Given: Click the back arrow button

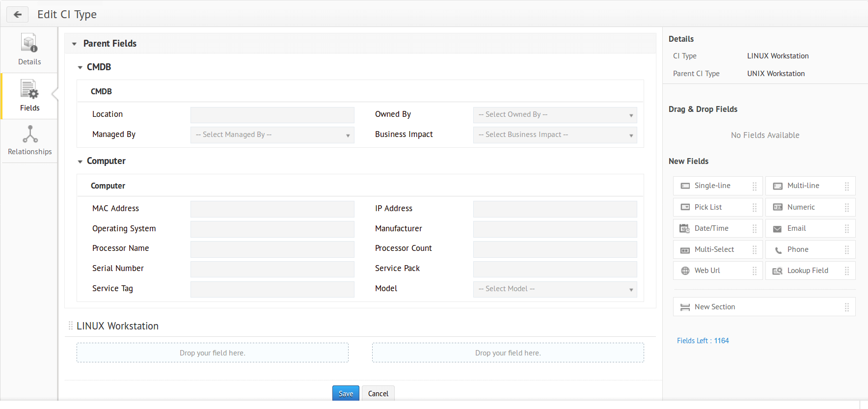Looking at the screenshot, I should click(x=18, y=15).
